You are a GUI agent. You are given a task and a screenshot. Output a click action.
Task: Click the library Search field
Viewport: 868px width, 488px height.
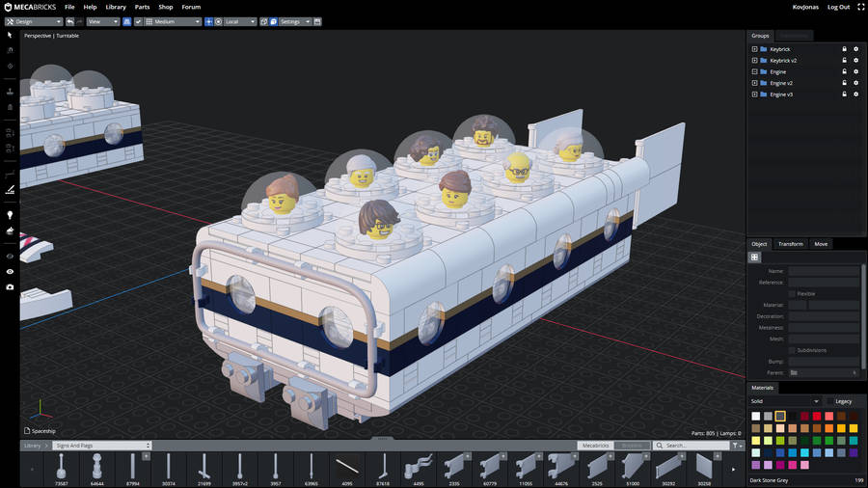(692, 446)
